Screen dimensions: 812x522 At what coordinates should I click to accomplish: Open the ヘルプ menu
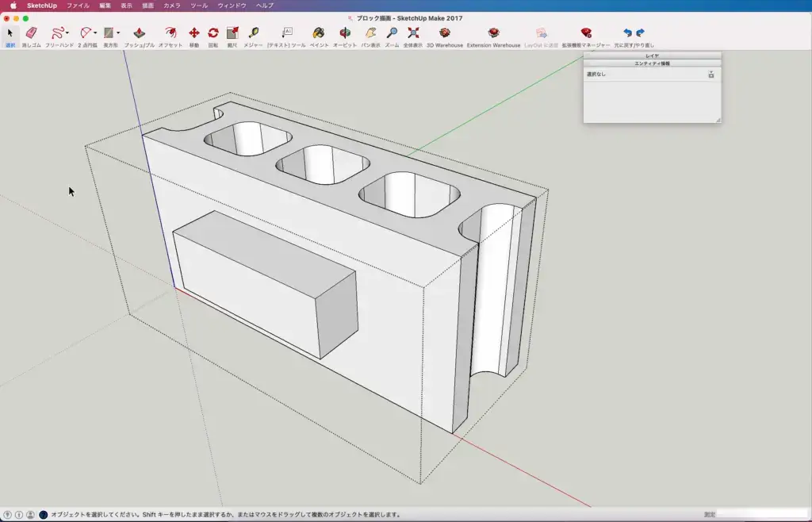(x=265, y=6)
